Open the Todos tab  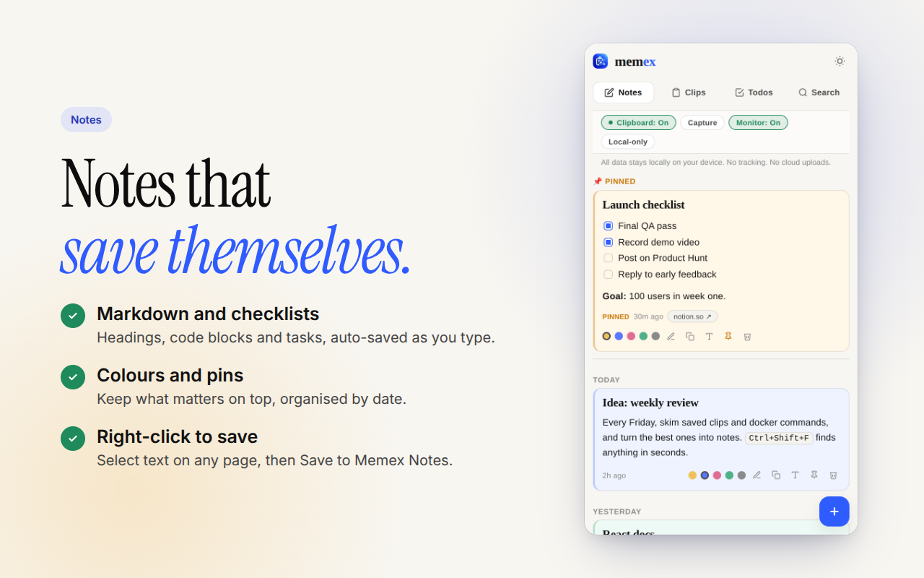click(754, 92)
